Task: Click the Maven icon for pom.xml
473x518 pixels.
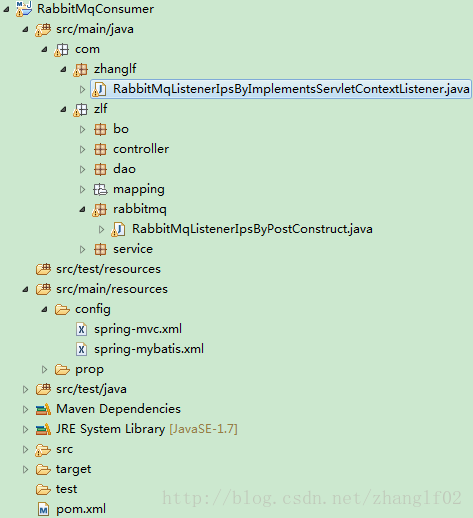Action: click(x=44, y=509)
